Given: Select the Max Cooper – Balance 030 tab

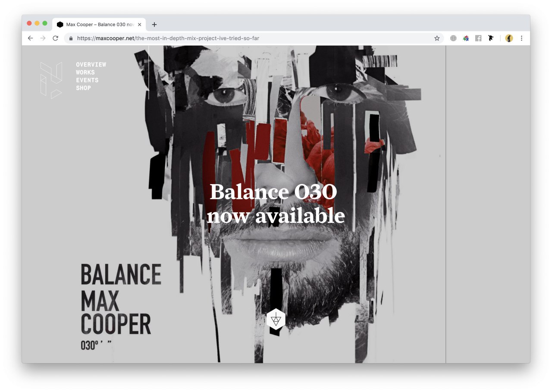Looking at the screenshot, I should pos(99,25).
